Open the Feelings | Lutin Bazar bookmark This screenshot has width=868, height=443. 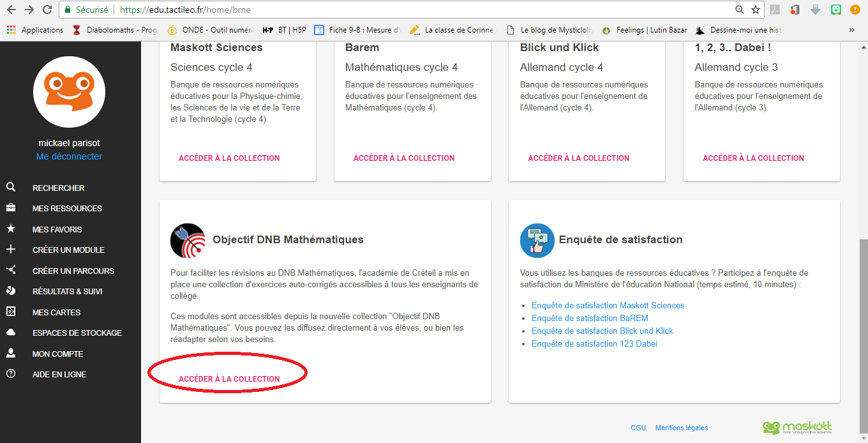click(644, 30)
